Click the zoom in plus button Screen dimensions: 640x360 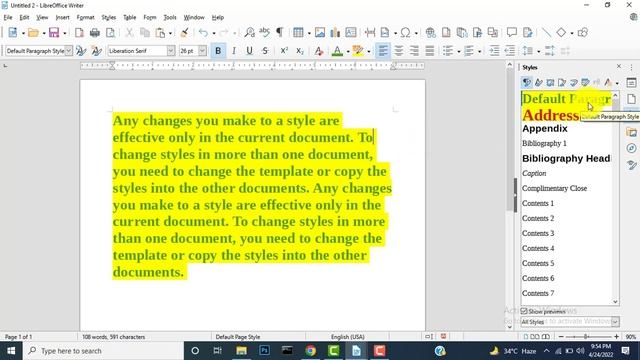[616, 337]
